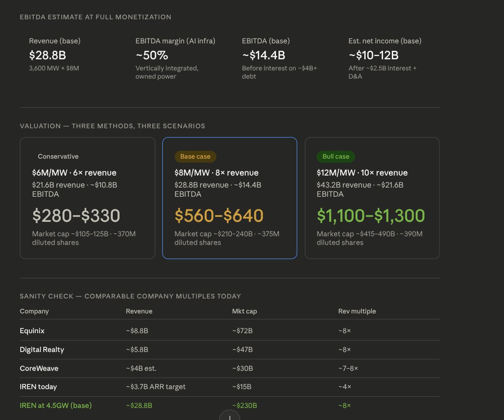
Task: Click green ~$28.8B revenue cell
Action: point(139,406)
